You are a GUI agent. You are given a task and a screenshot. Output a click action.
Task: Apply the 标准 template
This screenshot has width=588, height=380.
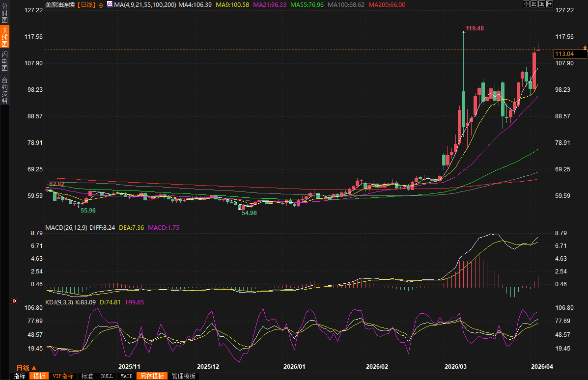click(87, 376)
